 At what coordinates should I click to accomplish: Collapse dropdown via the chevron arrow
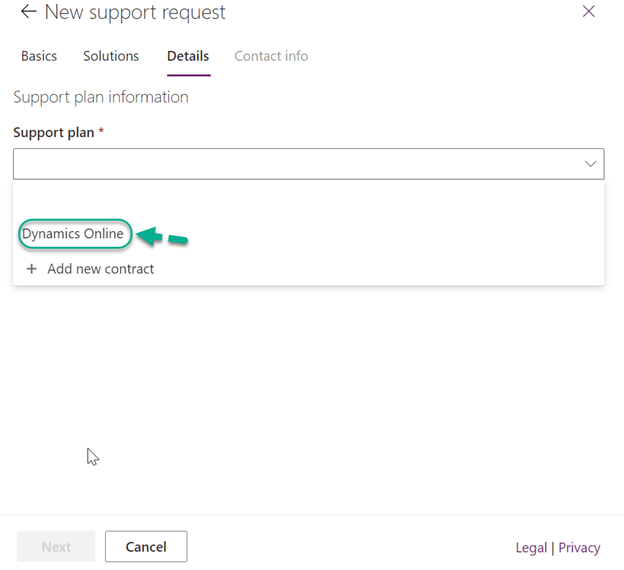[590, 164]
